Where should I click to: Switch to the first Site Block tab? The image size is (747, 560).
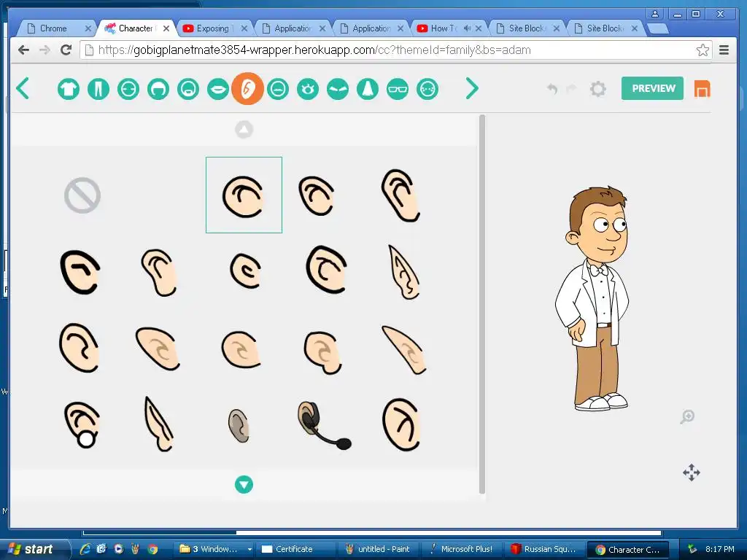pos(527,28)
